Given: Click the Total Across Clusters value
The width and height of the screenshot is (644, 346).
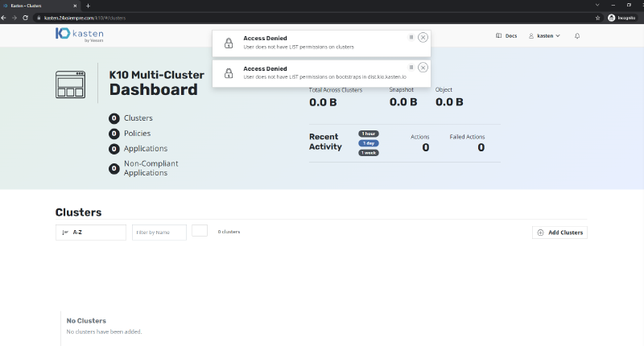Looking at the screenshot, I should click(323, 102).
